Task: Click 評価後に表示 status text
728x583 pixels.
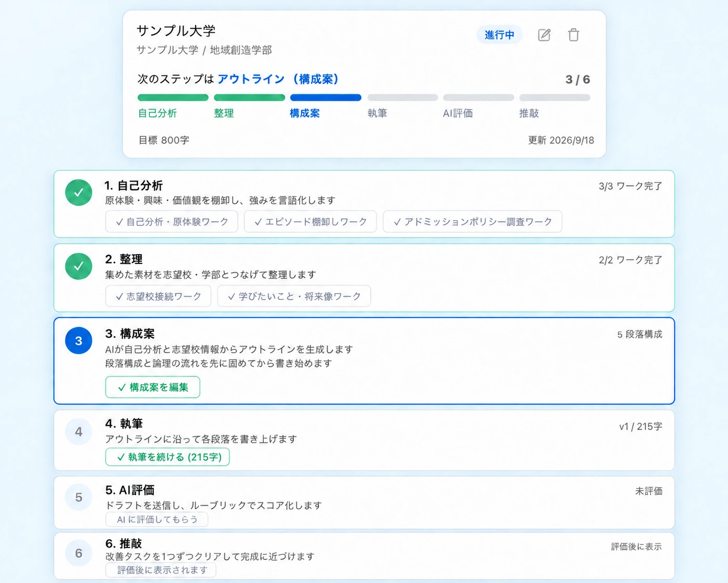Action: pyautogui.click(x=636, y=547)
